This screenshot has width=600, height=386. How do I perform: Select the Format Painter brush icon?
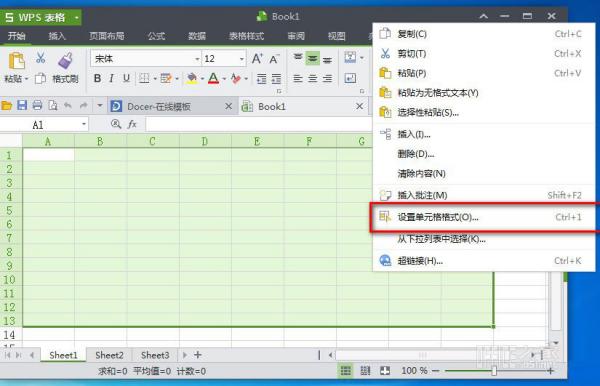(x=65, y=61)
